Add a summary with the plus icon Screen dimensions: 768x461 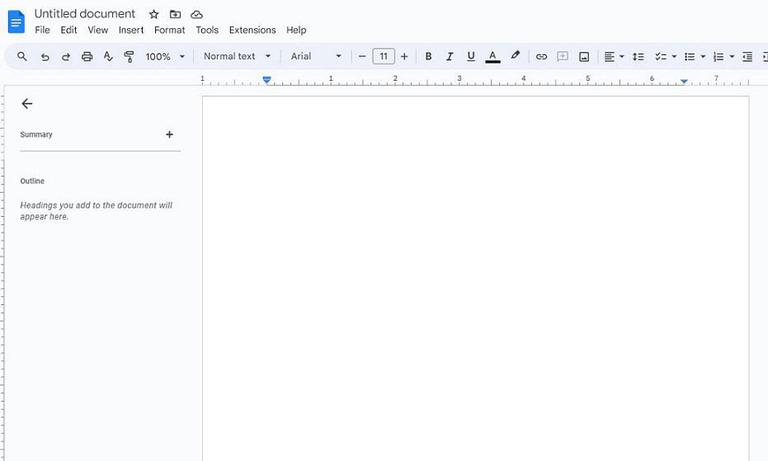tap(169, 134)
